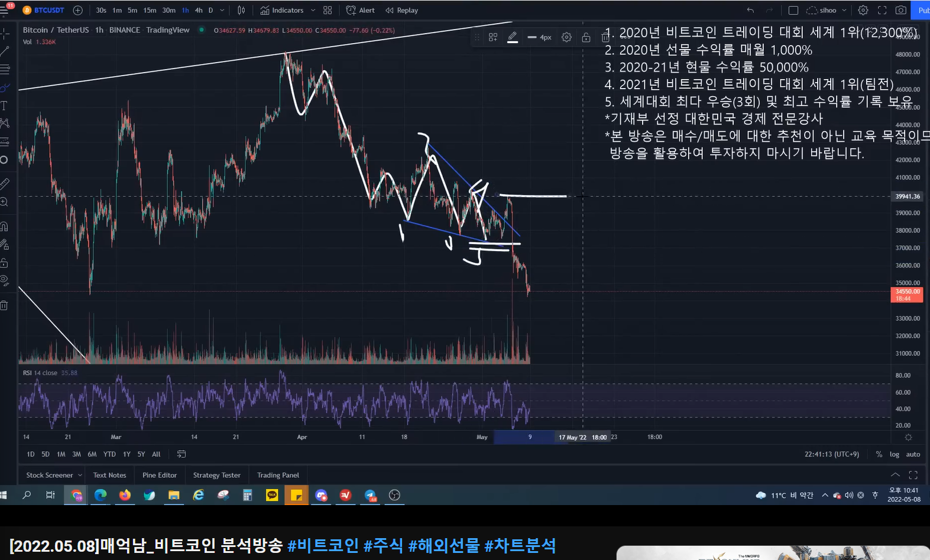
Task: Remove drawings with left trash icon
Action: tap(5, 305)
